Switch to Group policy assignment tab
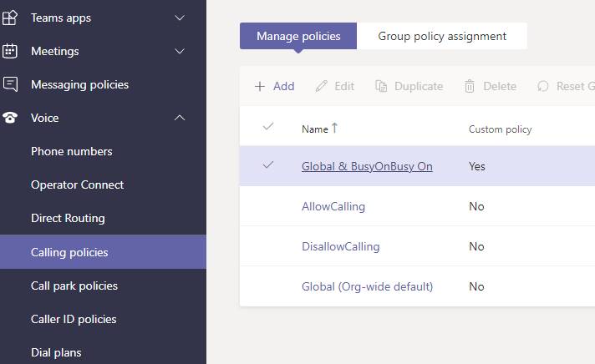 (442, 36)
